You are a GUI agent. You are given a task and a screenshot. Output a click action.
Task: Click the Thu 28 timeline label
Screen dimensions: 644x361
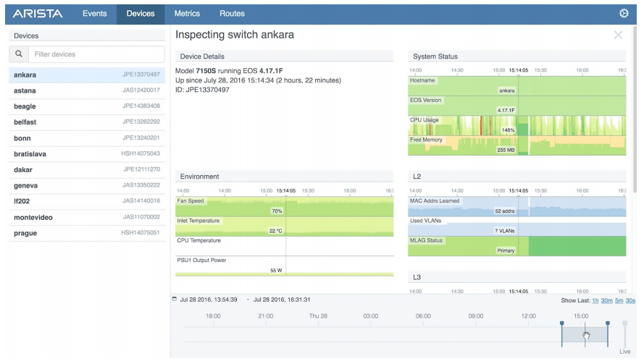(318, 316)
